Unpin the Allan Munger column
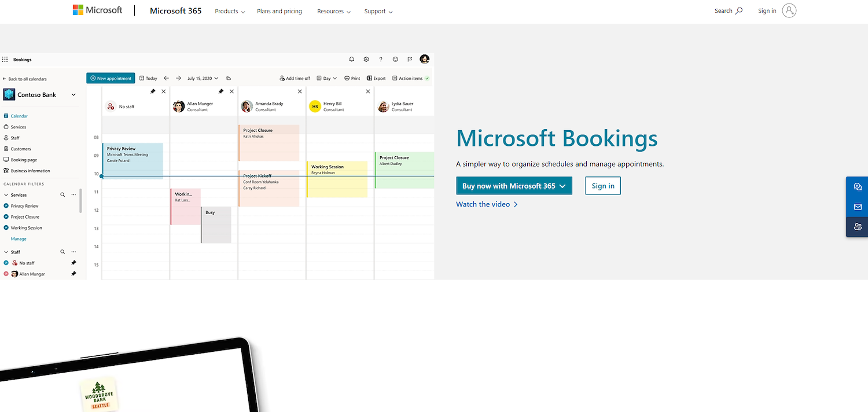The width and height of the screenshot is (868, 412). click(221, 91)
